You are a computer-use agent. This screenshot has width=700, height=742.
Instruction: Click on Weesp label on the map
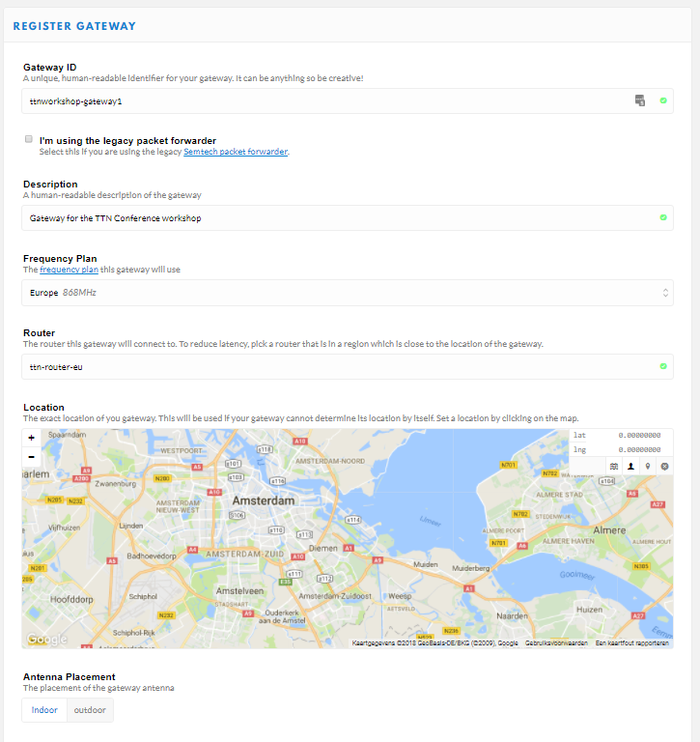(x=400, y=596)
